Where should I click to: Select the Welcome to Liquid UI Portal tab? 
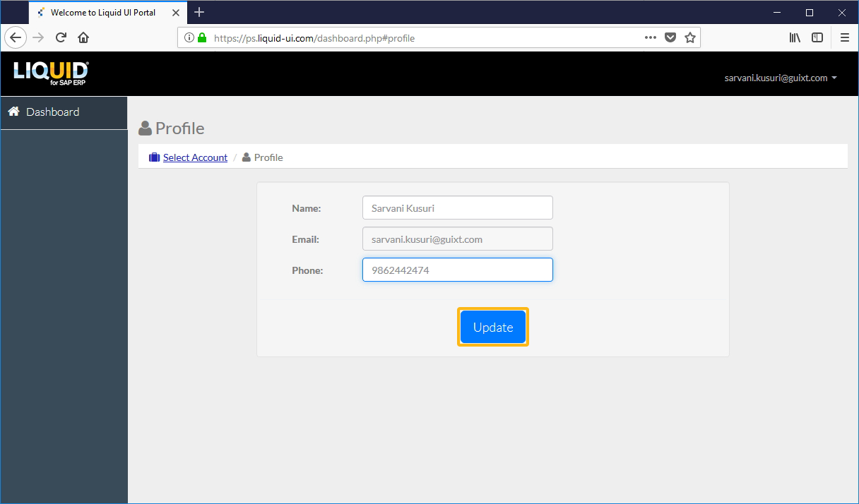click(x=108, y=12)
